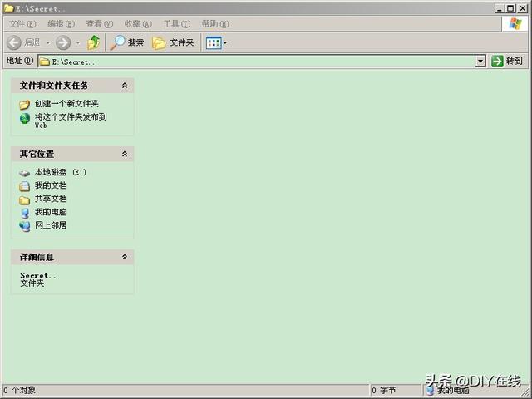Click the Back arrow button
Image resolution: width=532 pixels, height=399 pixels.
coord(14,42)
